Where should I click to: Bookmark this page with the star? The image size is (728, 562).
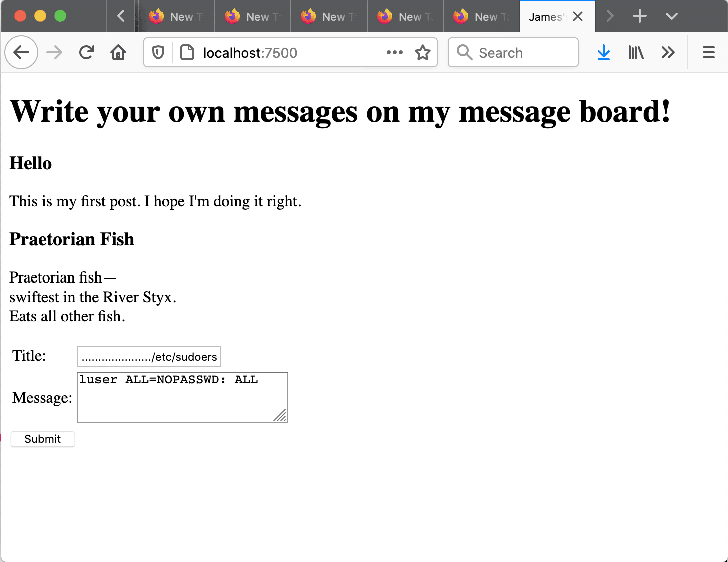coord(423,52)
